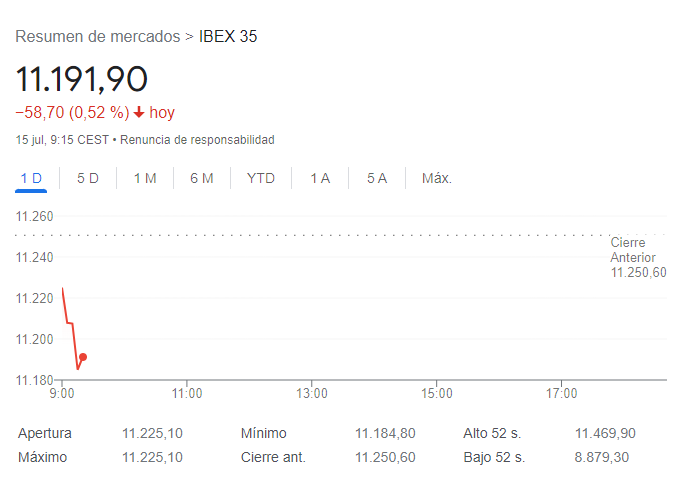Show the 6 M chart range
The height and width of the screenshot is (485, 694).
tap(202, 178)
